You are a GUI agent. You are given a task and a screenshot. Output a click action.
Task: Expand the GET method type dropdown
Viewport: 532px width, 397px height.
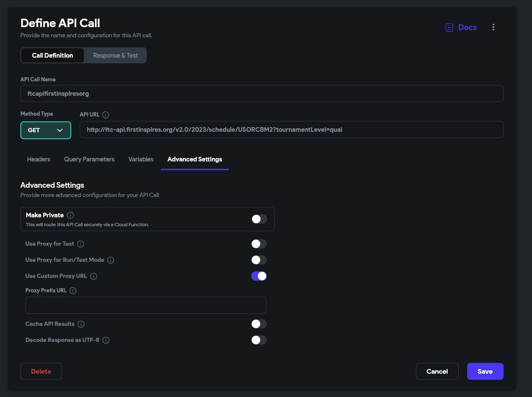click(x=45, y=130)
